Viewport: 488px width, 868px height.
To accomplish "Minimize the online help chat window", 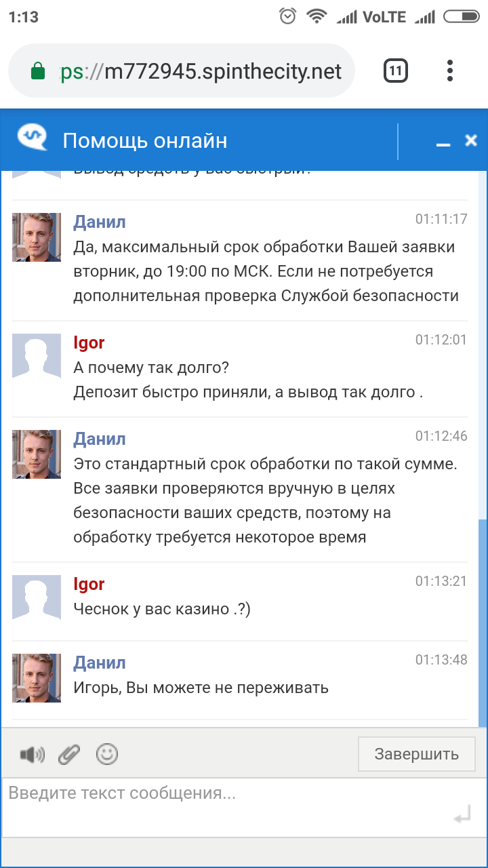I will point(443,142).
